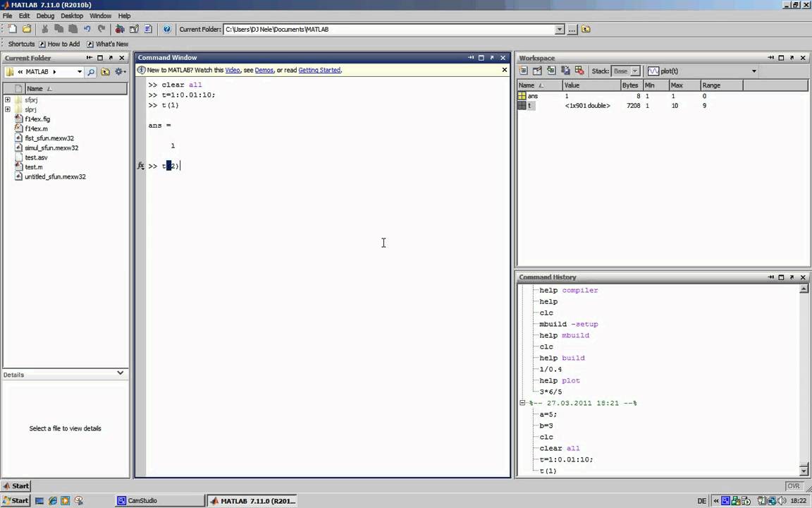812x508 pixels.
Task: Click the Command History scrollbar down arrow
Action: [804, 471]
